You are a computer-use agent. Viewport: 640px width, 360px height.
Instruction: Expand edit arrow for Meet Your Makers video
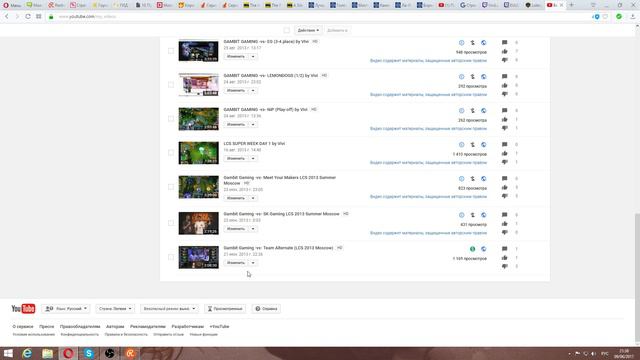[253, 198]
